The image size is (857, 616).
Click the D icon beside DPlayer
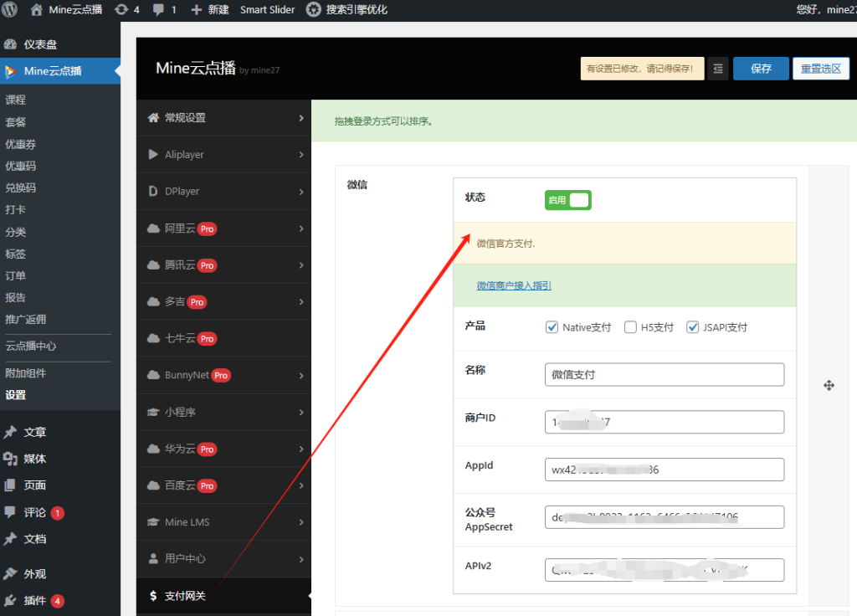(x=154, y=192)
